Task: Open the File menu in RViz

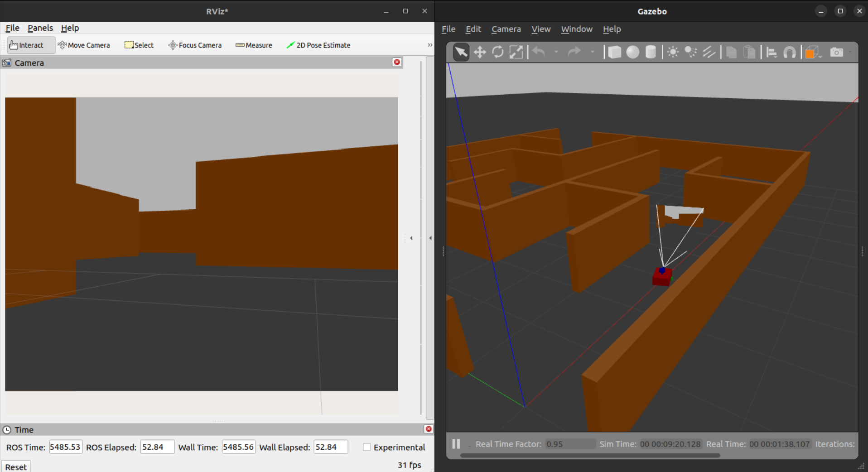Action: (12, 28)
